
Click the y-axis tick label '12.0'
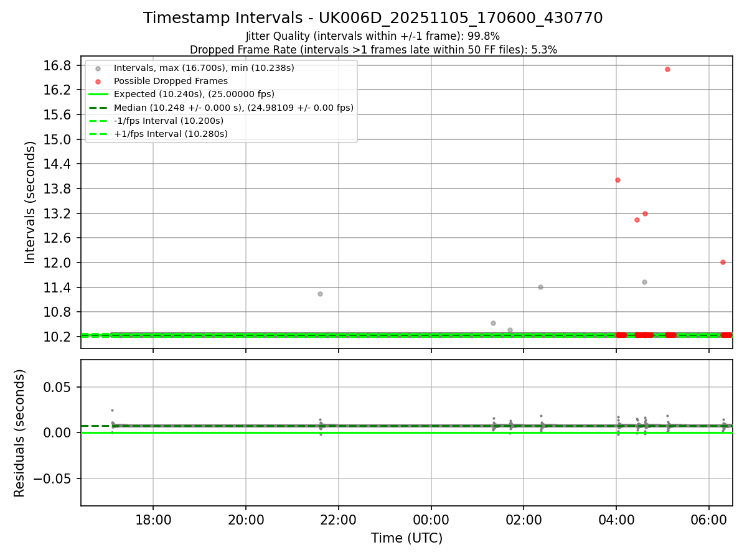pos(58,263)
